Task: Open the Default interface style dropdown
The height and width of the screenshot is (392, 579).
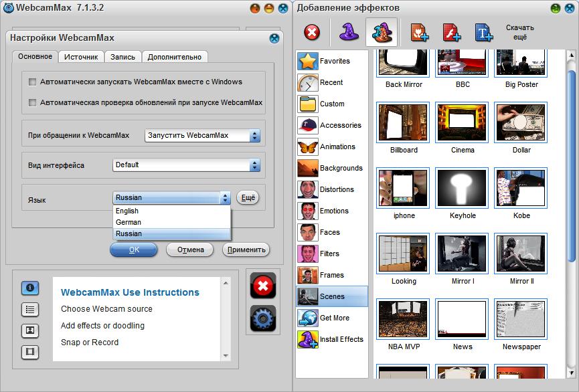Action: click(186, 165)
